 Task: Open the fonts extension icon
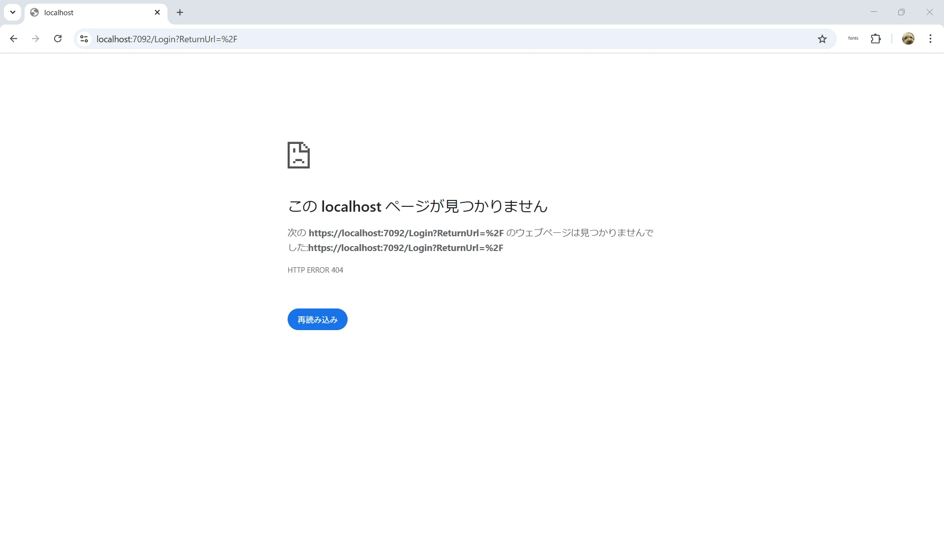point(853,38)
